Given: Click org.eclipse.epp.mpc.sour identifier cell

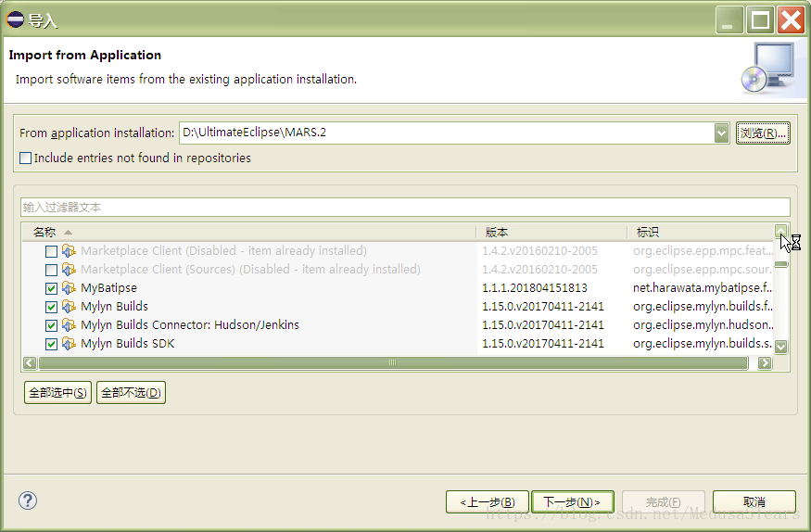Looking at the screenshot, I should pyautogui.click(x=703, y=270).
